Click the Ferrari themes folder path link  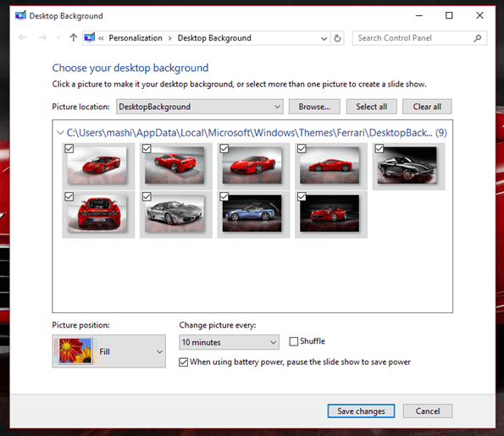(257, 133)
